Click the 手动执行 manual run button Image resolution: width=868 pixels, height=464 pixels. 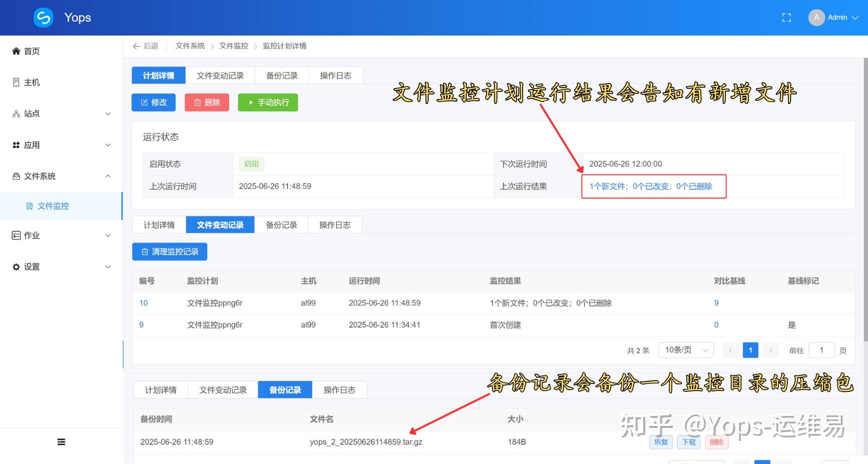click(x=268, y=102)
